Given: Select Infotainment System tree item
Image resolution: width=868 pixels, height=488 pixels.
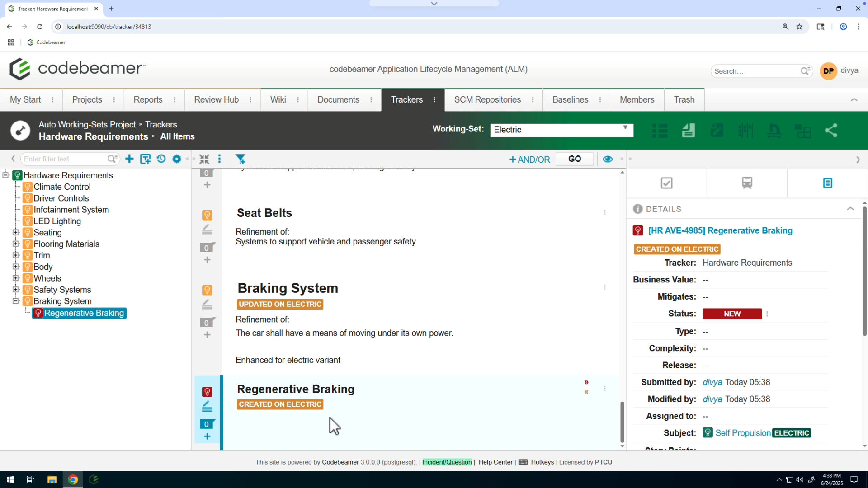Looking at the screenshot, I should [x=71, y=210].
